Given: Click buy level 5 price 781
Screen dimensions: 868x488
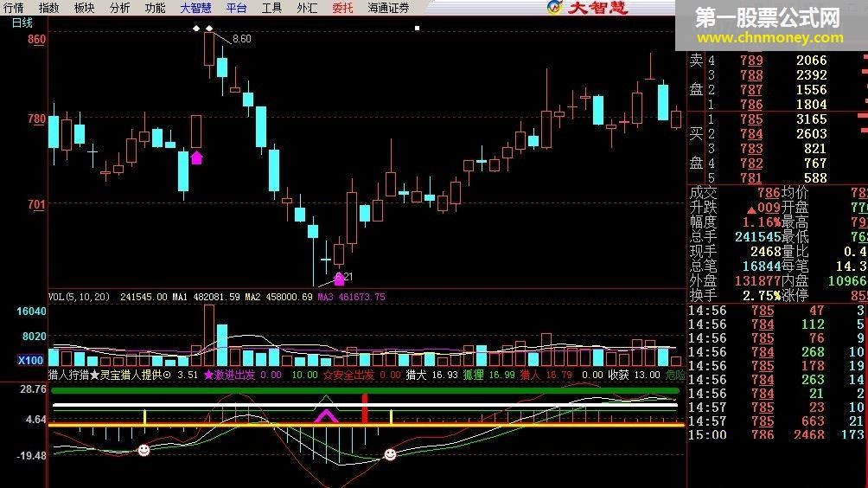Looking at the screenshot, I should (x=751, y=177).
